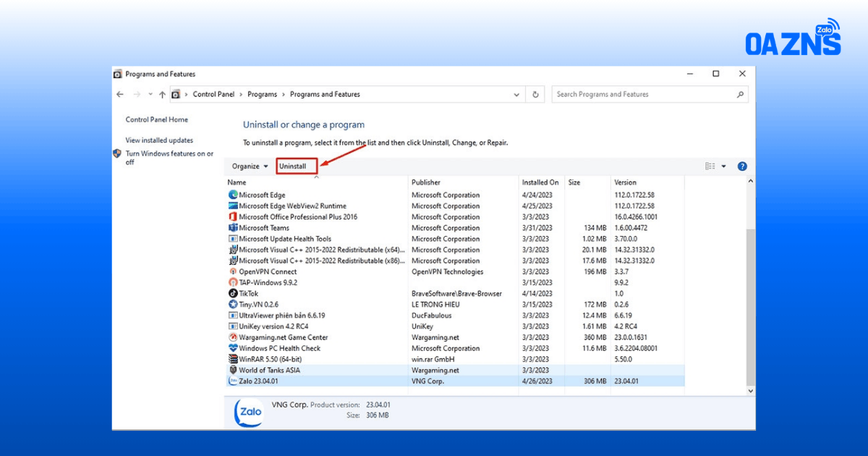Select the '196 MB' size cell
Image resolution: width=868 pixels, height=456 pixels.
pyautogui.click(x=595, y=271)
